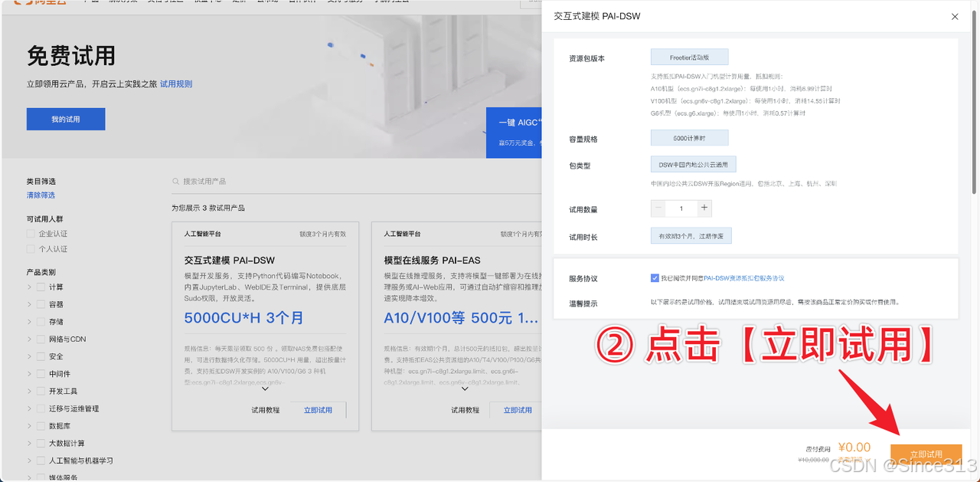Viewport: 980px width, 482px height.
Task: Expand the 网络与CDN category chevron
Action: pyautogui.click(x=29, y=339)
